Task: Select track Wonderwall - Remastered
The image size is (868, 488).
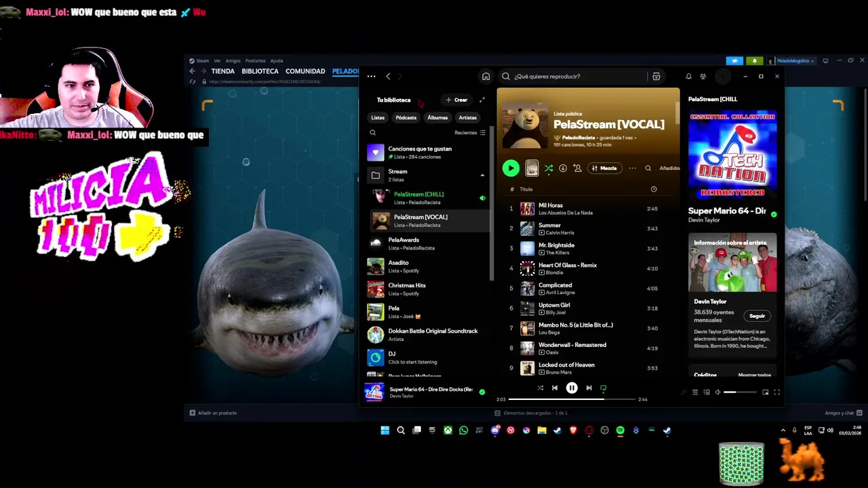Action: pyautogui.click(x=589, y=348)
